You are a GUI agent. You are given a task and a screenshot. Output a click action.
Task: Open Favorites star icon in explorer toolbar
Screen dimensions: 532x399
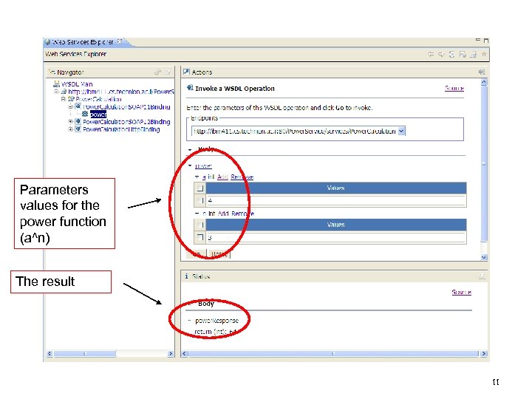[x=484, y=54]
